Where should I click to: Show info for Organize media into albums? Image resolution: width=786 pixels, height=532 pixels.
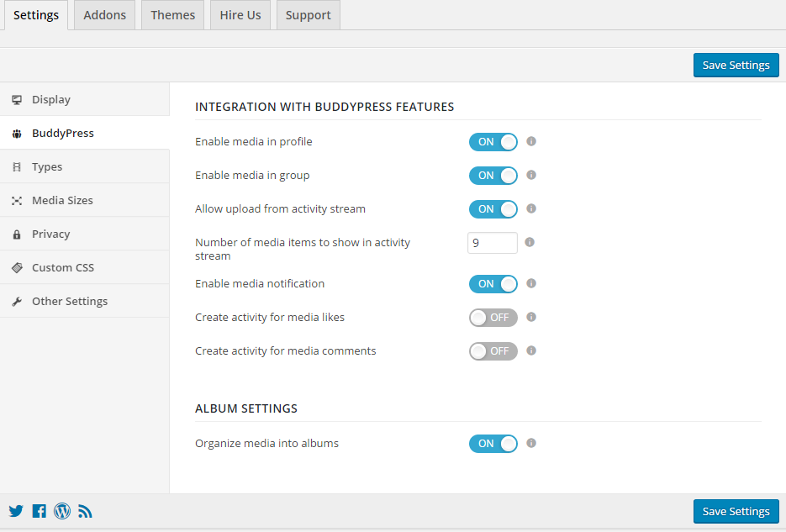pyautogui.click(x=531, y=443)
